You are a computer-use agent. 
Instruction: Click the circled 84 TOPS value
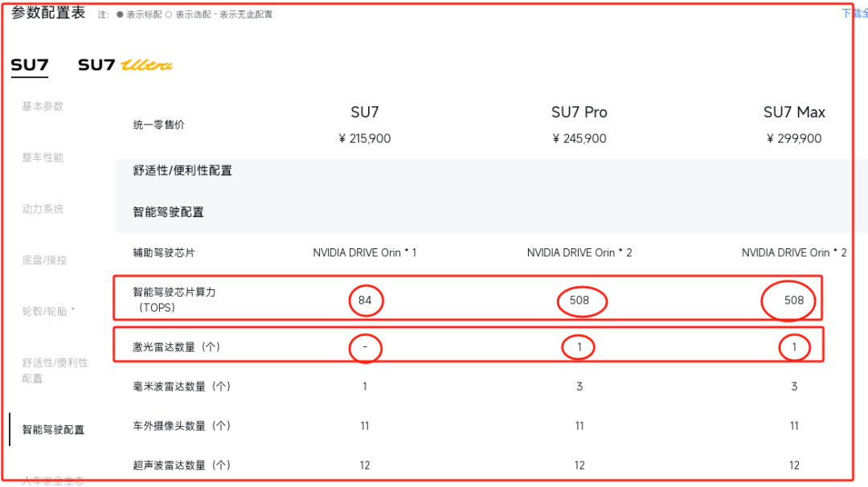pyautogui.click(x=365, y=301)
